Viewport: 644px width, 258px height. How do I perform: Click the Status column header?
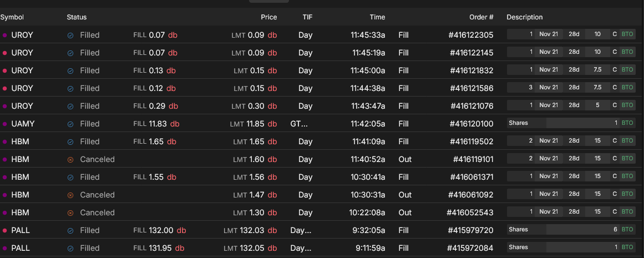77,17
